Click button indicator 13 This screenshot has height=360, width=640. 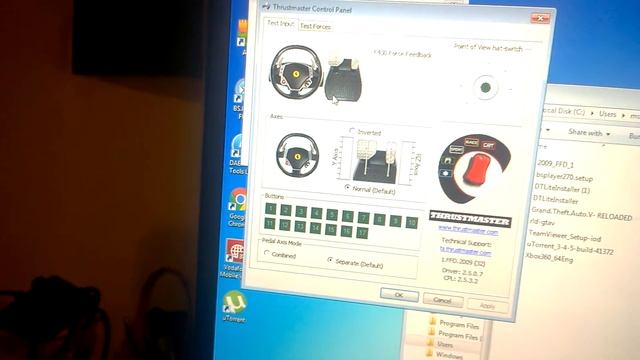300,226
